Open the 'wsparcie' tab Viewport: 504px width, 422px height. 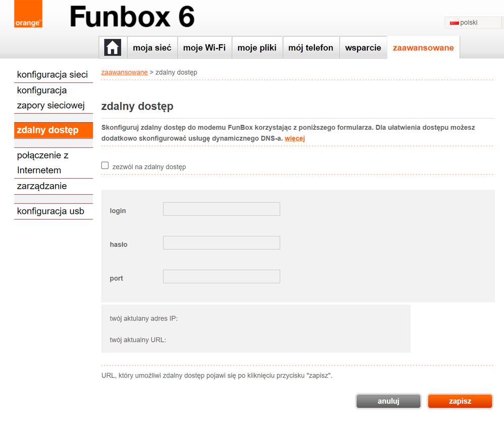click(x=363, y=48)
